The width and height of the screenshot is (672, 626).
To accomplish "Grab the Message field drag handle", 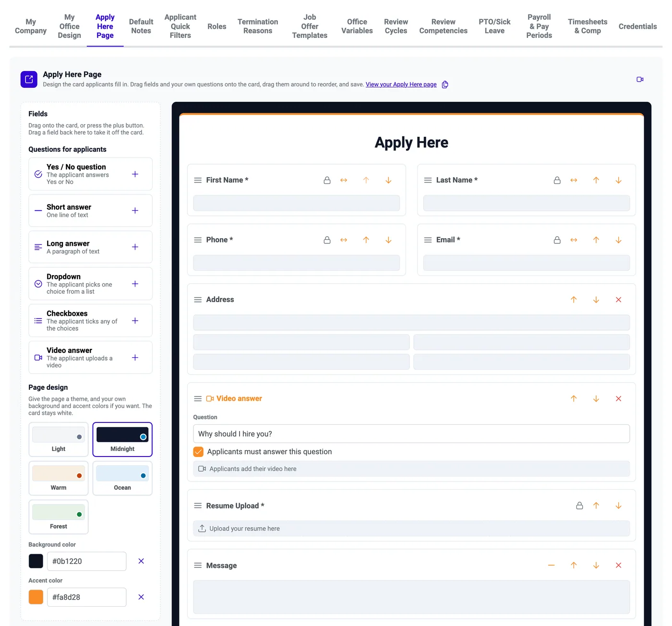I will pos(198,566).
